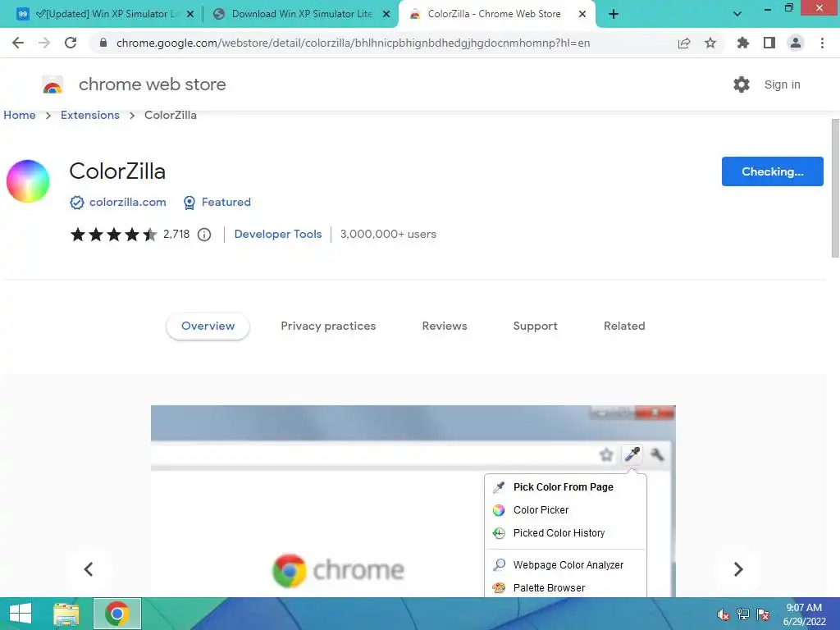Show previous screenshot with left arrow
The height and width of the screenshot is (630, 840).
89,569
